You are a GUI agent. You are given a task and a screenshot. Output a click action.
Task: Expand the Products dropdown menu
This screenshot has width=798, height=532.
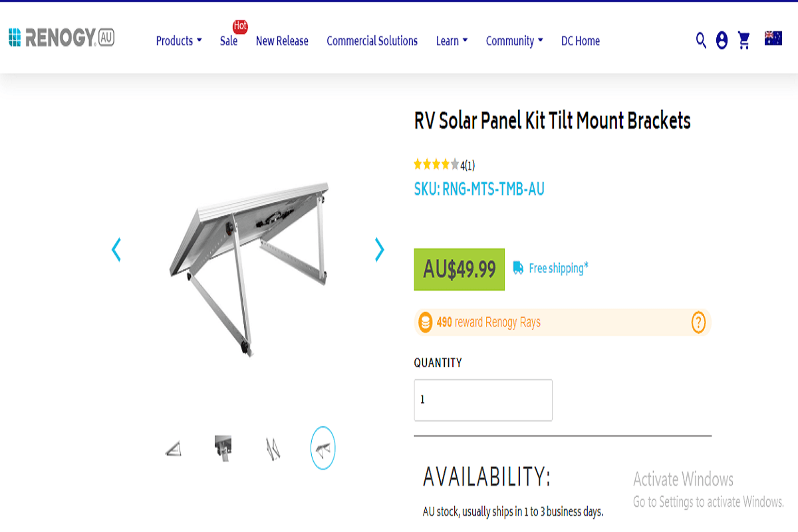click(179, 41)
